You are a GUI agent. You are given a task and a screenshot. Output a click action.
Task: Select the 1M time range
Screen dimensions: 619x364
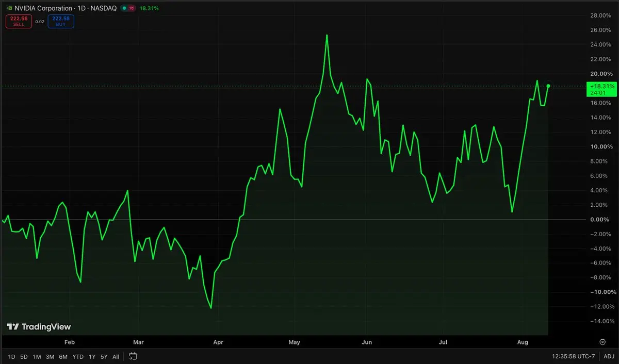pos(37,356)
